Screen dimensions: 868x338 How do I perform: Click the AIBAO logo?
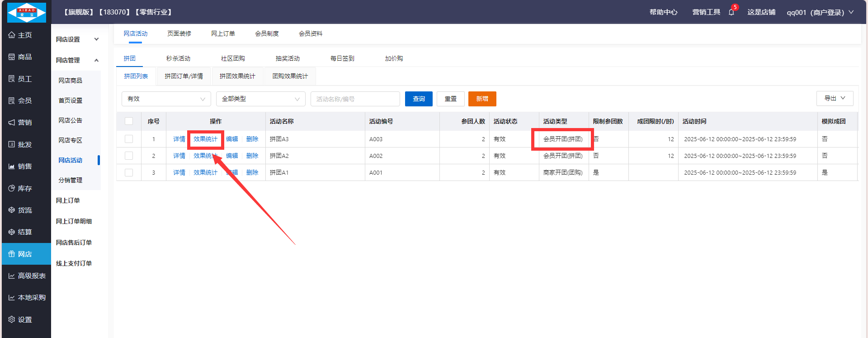click(x=27, y=12)
